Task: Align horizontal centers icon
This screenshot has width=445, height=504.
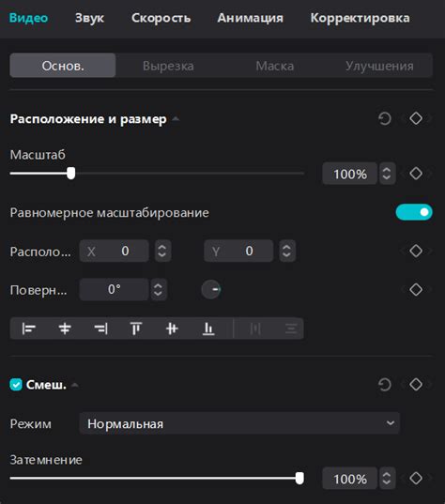Action: [x=65, y=328]
